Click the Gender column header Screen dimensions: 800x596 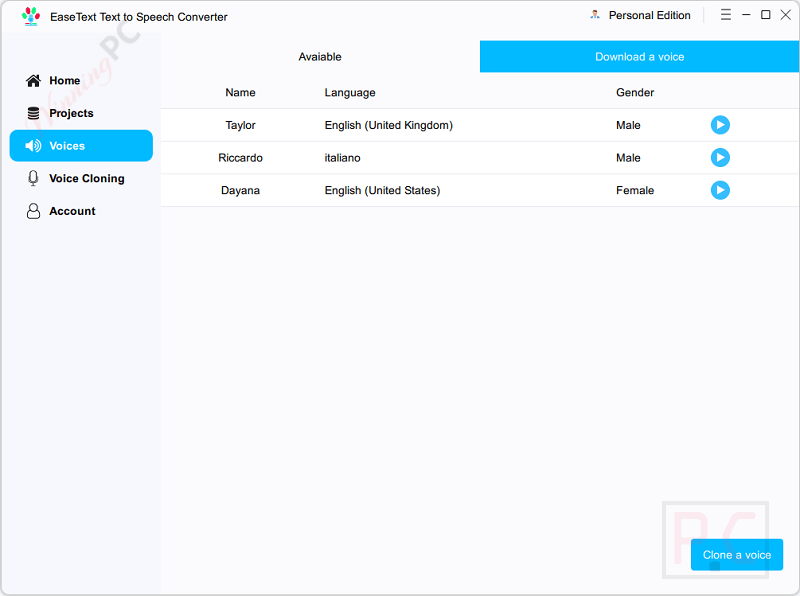click(635, 92)
